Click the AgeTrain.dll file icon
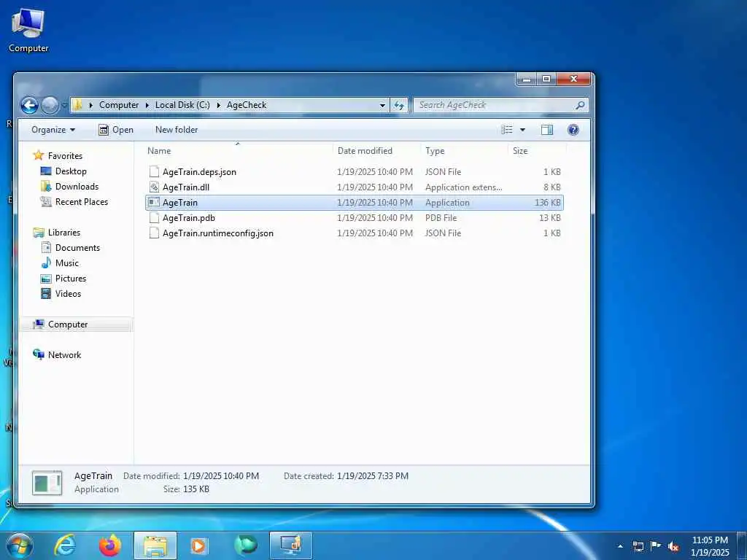This screenshot has height=560, width=747. click(x=154, y=187)
